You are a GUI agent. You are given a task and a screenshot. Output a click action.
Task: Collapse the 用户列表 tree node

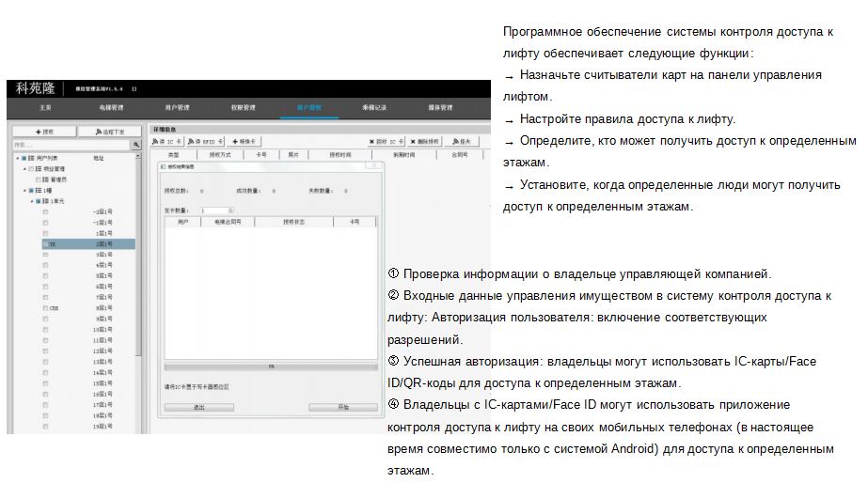coord(18,158)
